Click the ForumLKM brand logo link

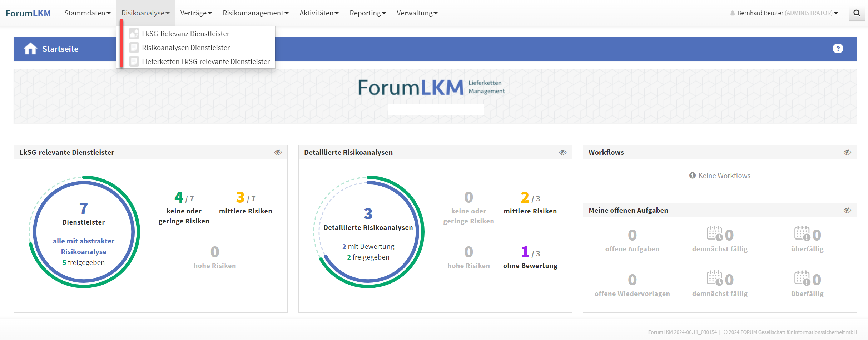[28, 13]
